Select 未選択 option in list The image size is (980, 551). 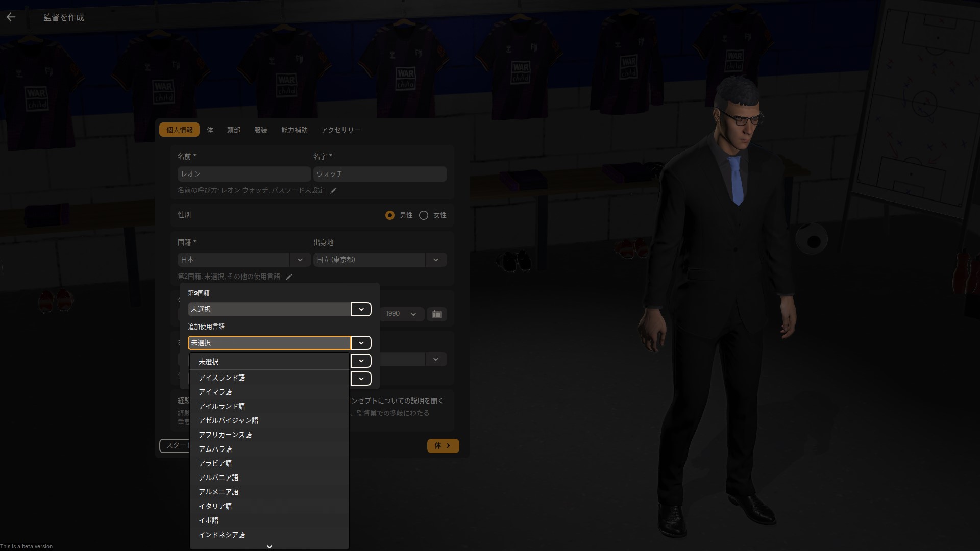click(x=208, y=362)
